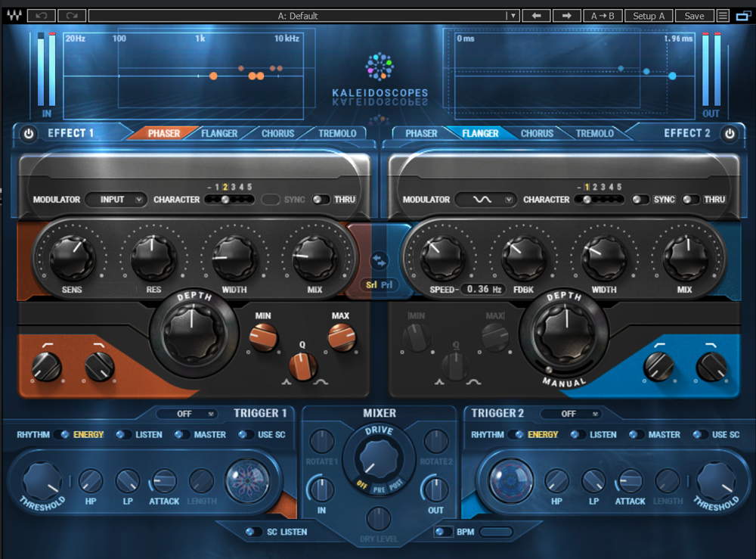Image resolution: width=756 pixels, height=559 pixels.
Task: Select the PHASER tab in Effect 1
Action: [164, 134]
